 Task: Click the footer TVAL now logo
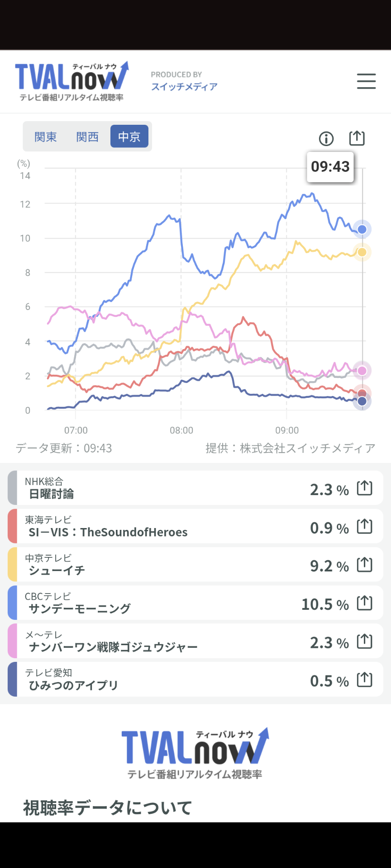[195, 753]
